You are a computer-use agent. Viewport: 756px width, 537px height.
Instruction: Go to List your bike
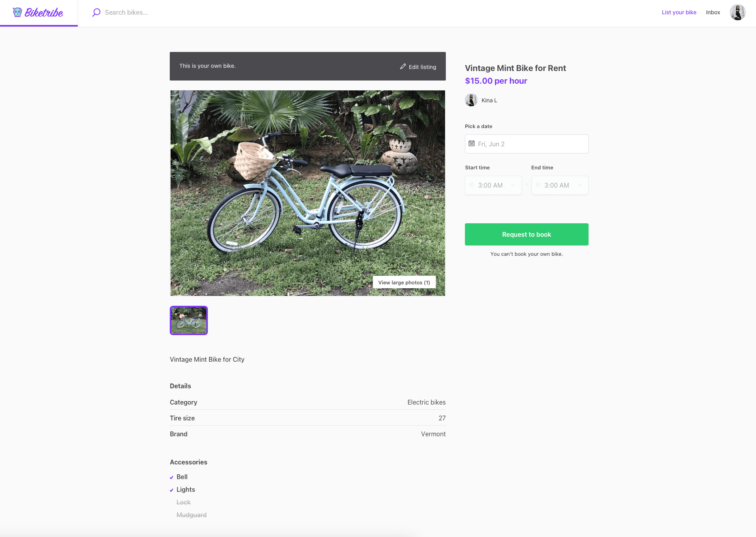tap(679, 12)
